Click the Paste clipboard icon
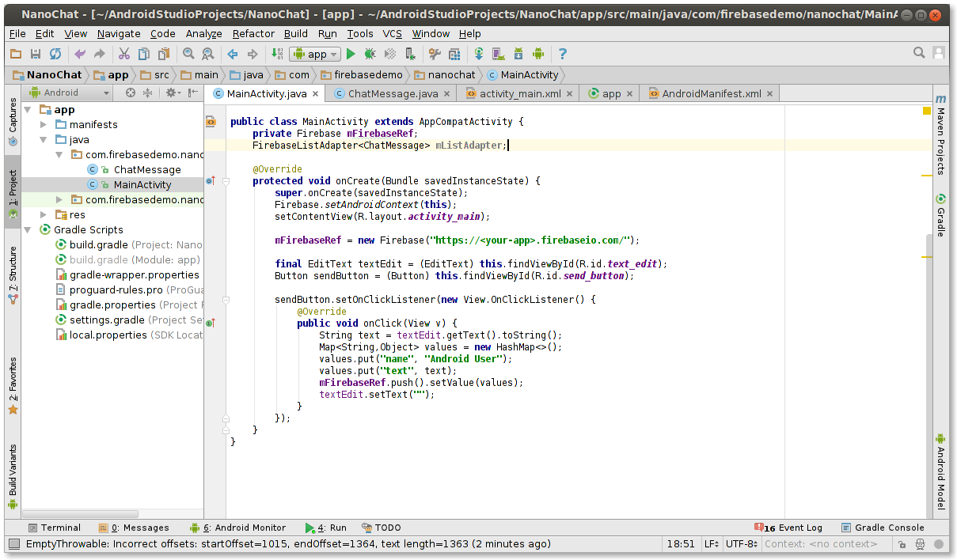Screen dimensions: 957x560 click(164, 54)
